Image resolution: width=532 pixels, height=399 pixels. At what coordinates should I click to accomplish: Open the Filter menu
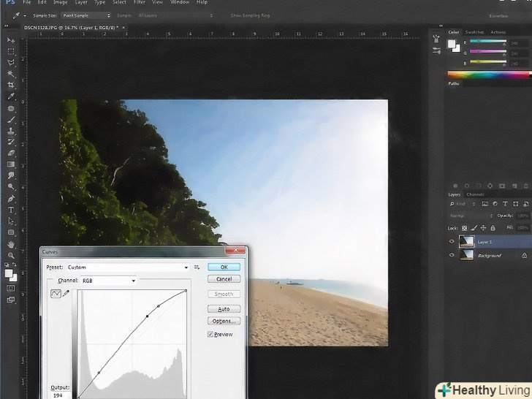tap(139, 3)
